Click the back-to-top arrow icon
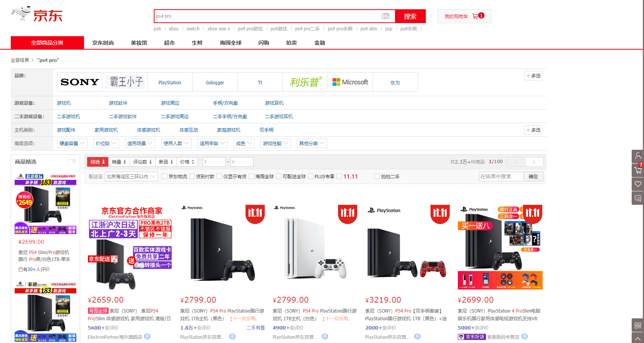644x343 pixels. (x=638, y=338)
